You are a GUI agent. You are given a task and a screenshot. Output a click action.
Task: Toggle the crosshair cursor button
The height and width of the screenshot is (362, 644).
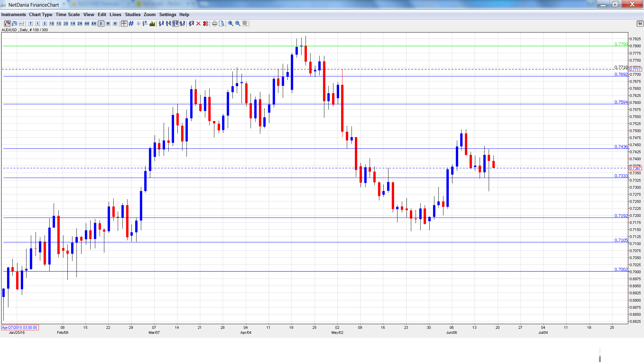click(x=124, y=23)
